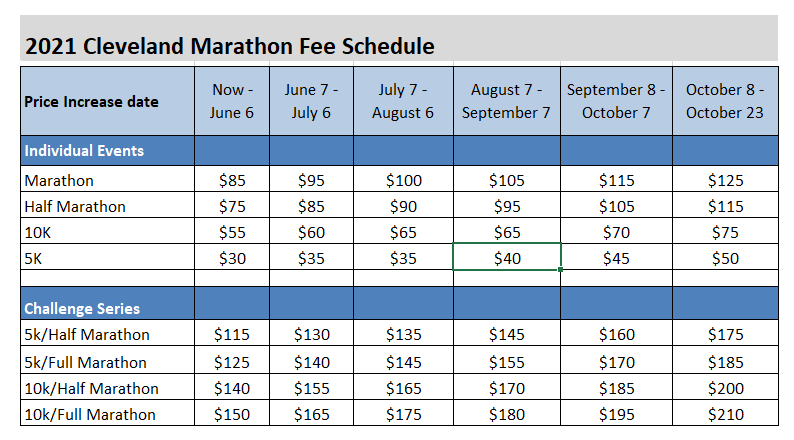The width and height of the screenshot is (794, 440).
Task: Click the June 7 - July 6 header
Action: pos(312,101)
